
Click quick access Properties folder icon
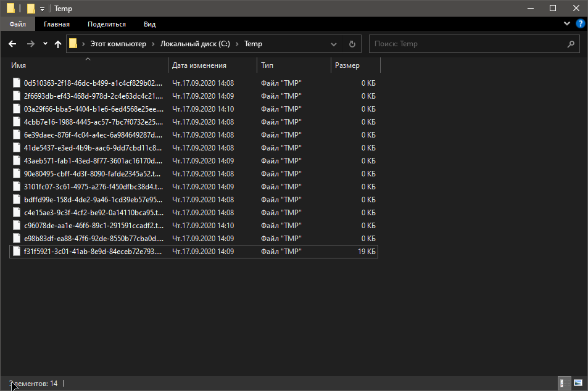[x=31, y=8]
